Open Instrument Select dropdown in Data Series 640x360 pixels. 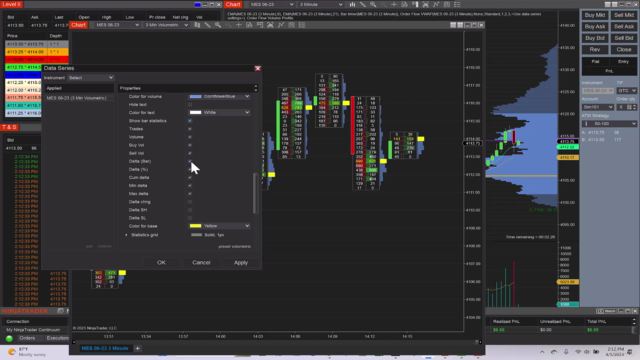tap(91, 78)
